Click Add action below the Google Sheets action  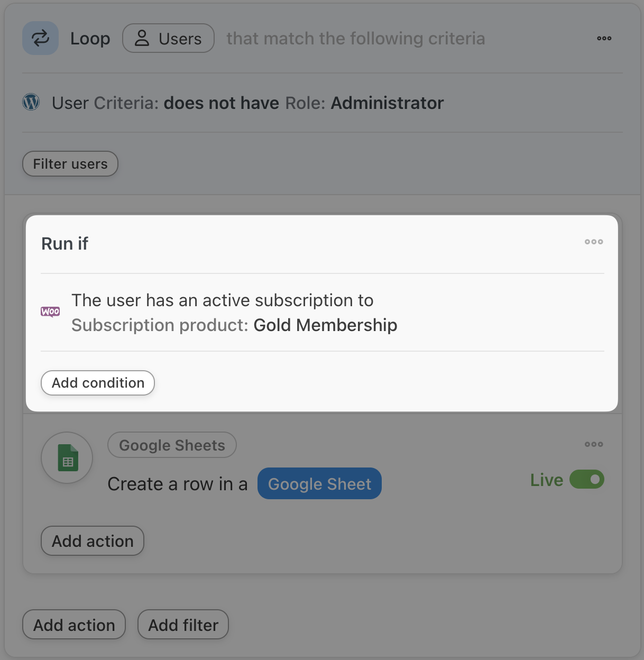pyautogui.click(x=93, y=541)
